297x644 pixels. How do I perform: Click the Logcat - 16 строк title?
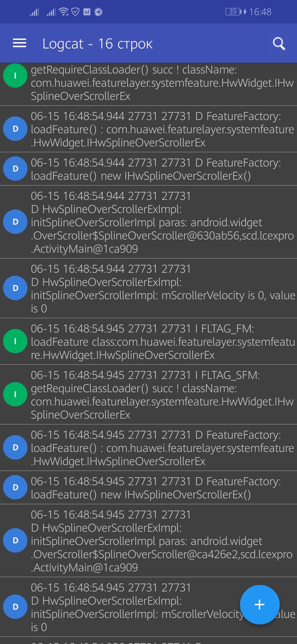[97, 44]
